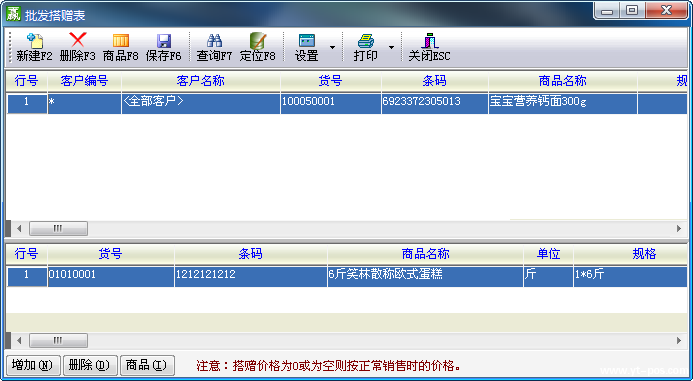Click row number 1 in the lower table
This screenshot has width=693, height=381.
27,277
